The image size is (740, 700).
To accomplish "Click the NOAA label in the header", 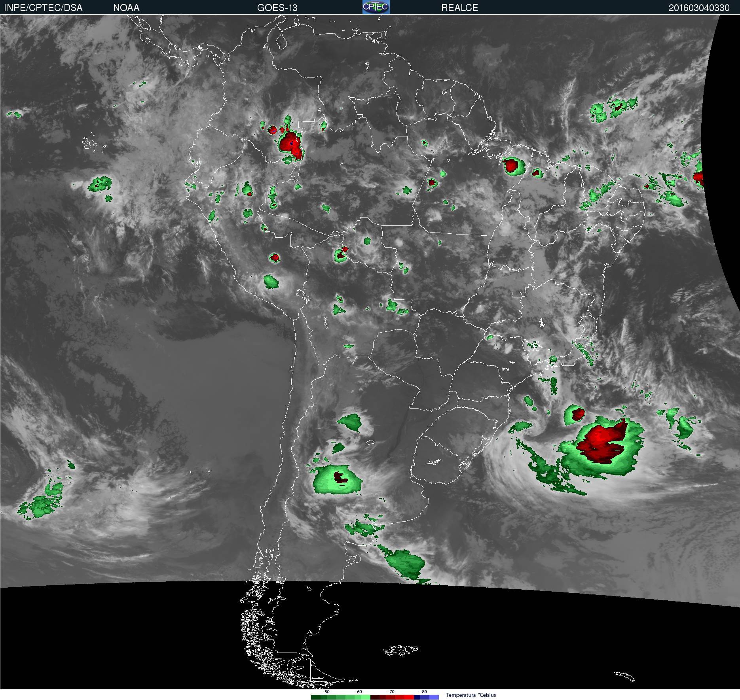I will 126,8.
